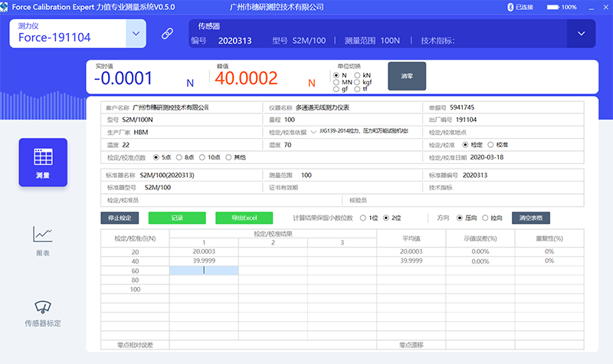Click the 证书有效期 certificate validity field
613x364 pixels.
coord(343,188)
